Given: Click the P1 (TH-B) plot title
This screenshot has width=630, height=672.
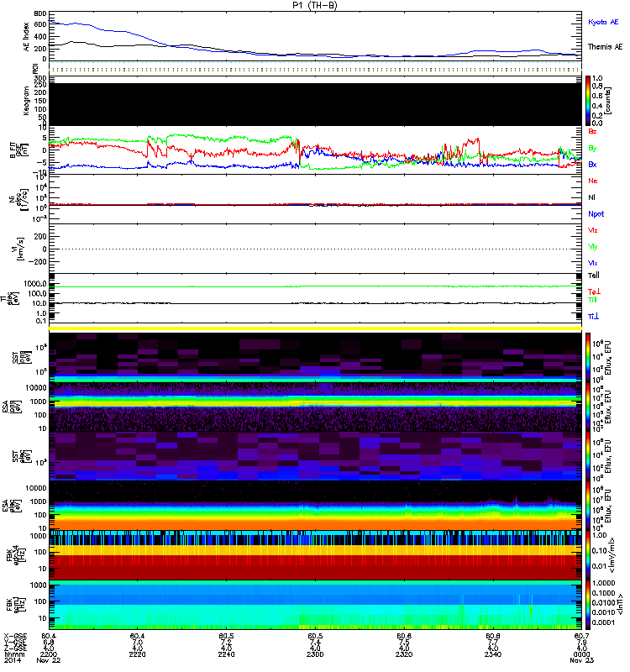Looking at the screenshot, I should pyautogui.click(x=315, y=5).
